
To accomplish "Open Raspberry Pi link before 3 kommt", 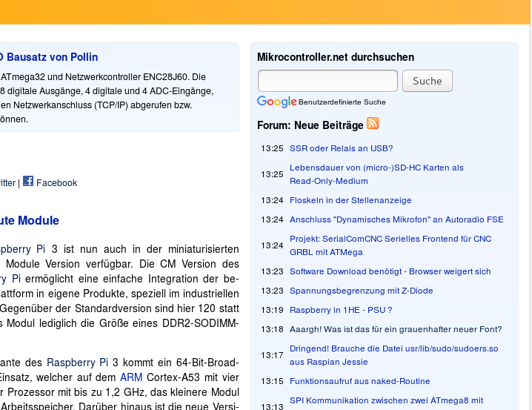I will [77, 363].
